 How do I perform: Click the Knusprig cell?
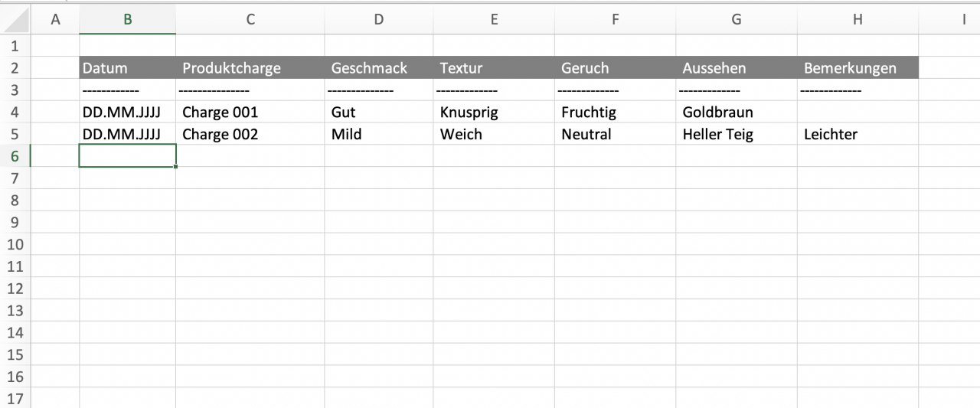click(494, 113)
